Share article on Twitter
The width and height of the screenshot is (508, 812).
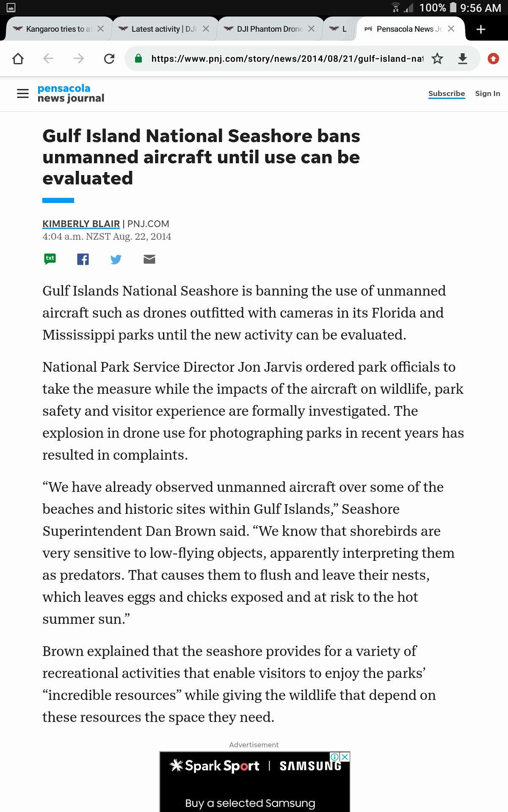116,259
